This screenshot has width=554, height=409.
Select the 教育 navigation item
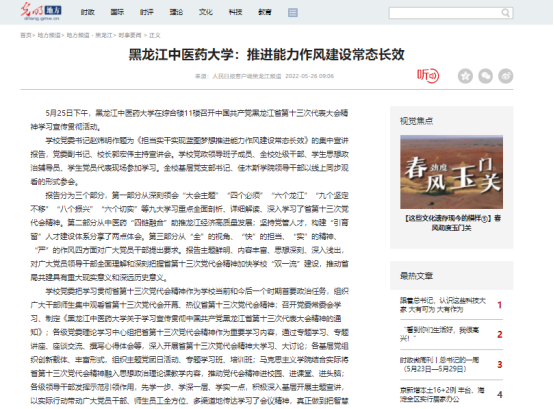pos(265,12)
